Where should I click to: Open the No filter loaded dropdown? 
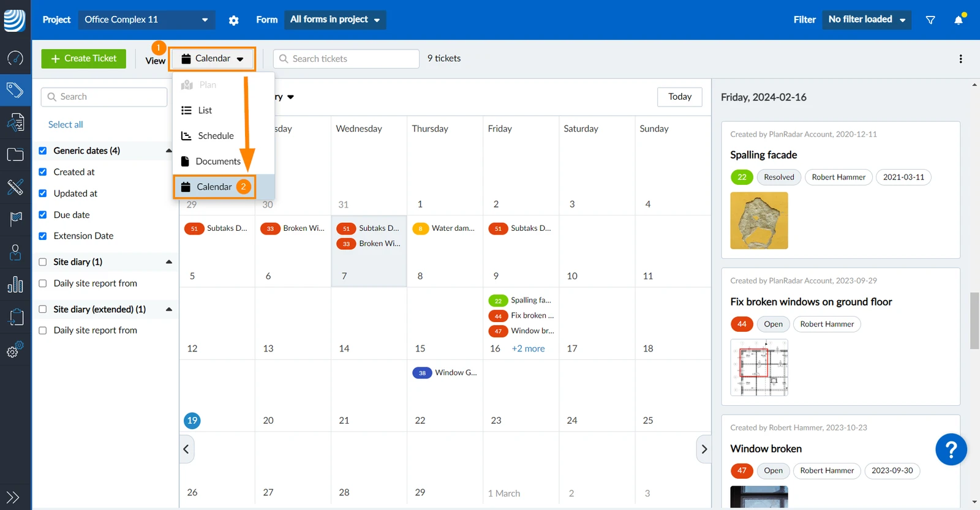[867, 20]
